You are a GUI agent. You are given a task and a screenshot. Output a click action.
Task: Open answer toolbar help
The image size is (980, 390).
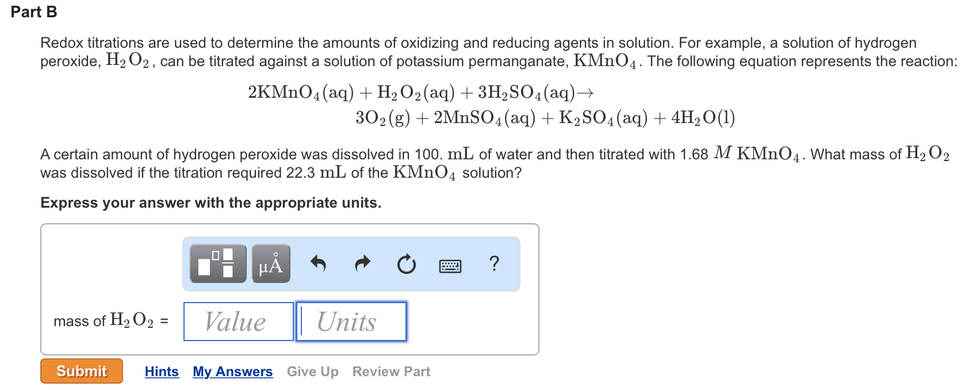[494, 264]
